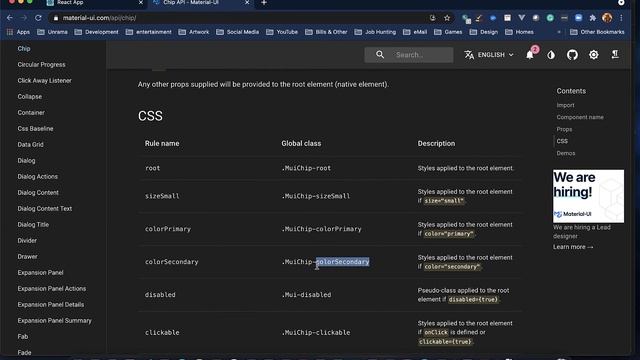Open the Homes bookmarks folder
This screenshot has height=360, width=640.
pos(519,32)
